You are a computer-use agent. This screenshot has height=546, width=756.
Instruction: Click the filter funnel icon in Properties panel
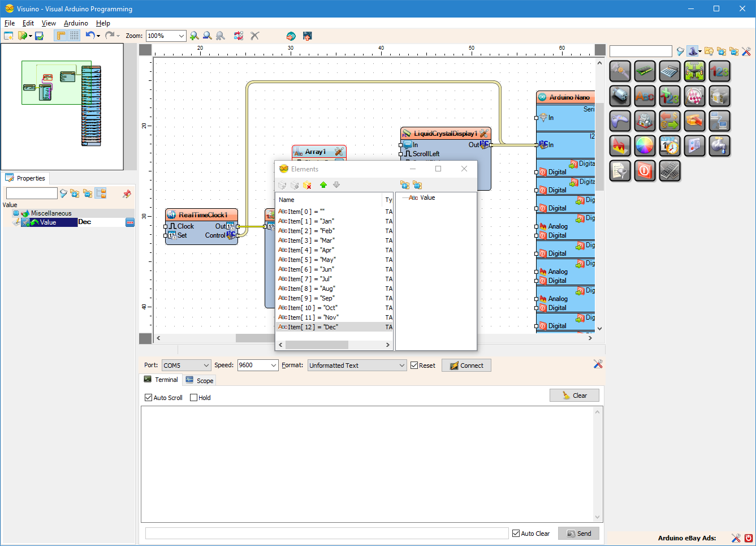(x=63, y=194)
